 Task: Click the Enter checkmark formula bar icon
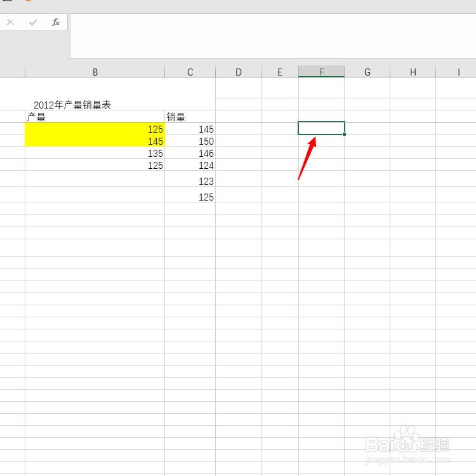click(x=33, y=22)
